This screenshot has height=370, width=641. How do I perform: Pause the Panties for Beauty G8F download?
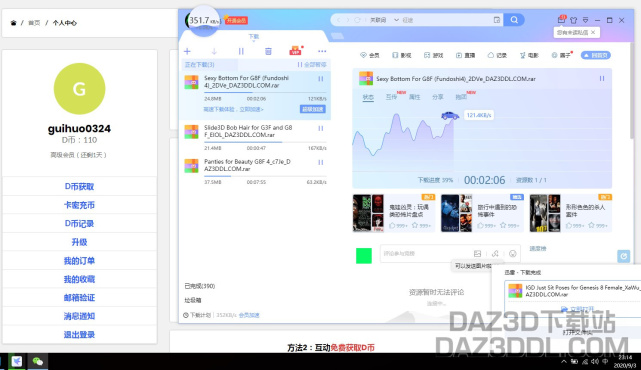pyautogui.click(x=320, y=162)
